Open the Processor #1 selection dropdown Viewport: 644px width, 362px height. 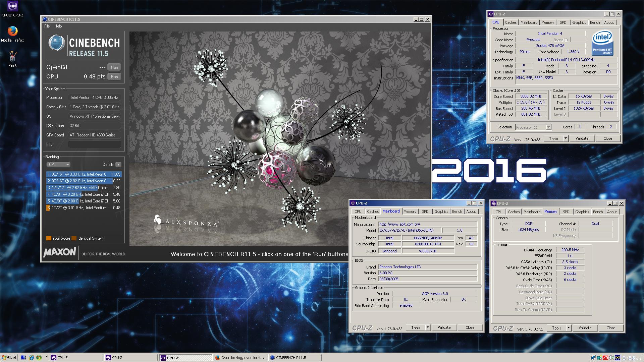coord(533,127)
